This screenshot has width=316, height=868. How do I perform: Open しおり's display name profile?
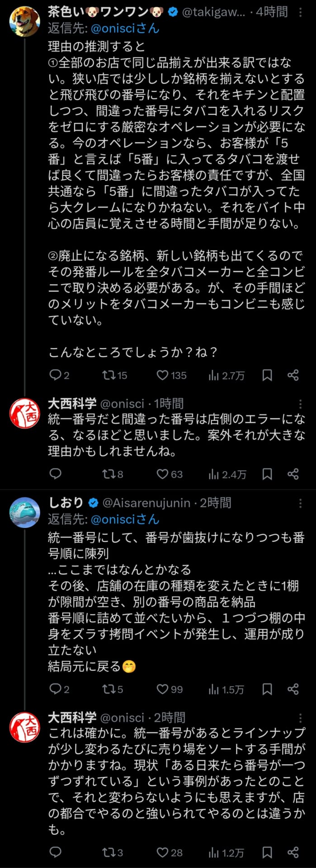point(66,503)
